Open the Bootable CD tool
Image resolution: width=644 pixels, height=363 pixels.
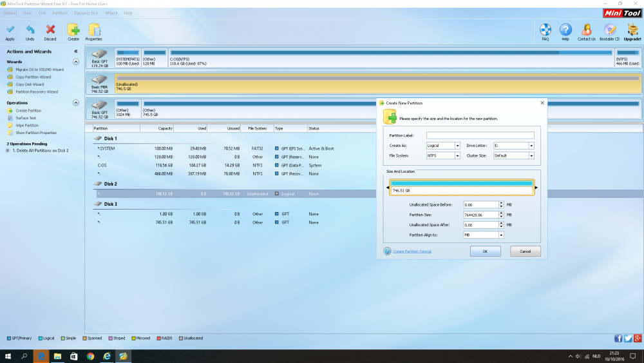609,30
